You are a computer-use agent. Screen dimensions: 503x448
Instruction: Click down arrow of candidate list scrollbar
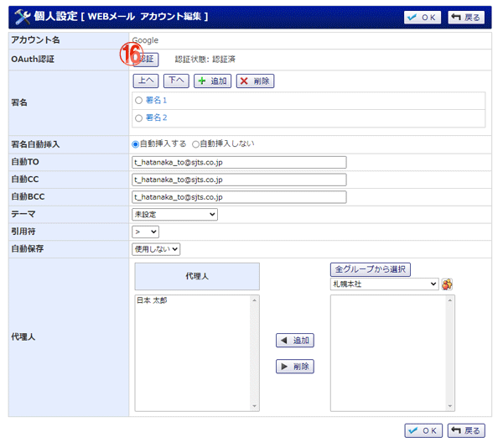point(449,406)
